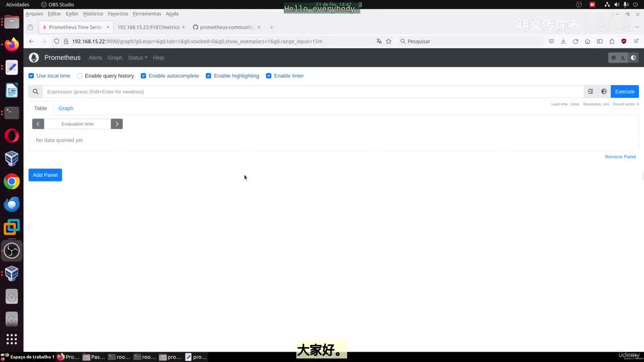Open the Firefox extensions puzzle icon
Image resolution: width=644 pixels, height=362 pixels.
612,41
